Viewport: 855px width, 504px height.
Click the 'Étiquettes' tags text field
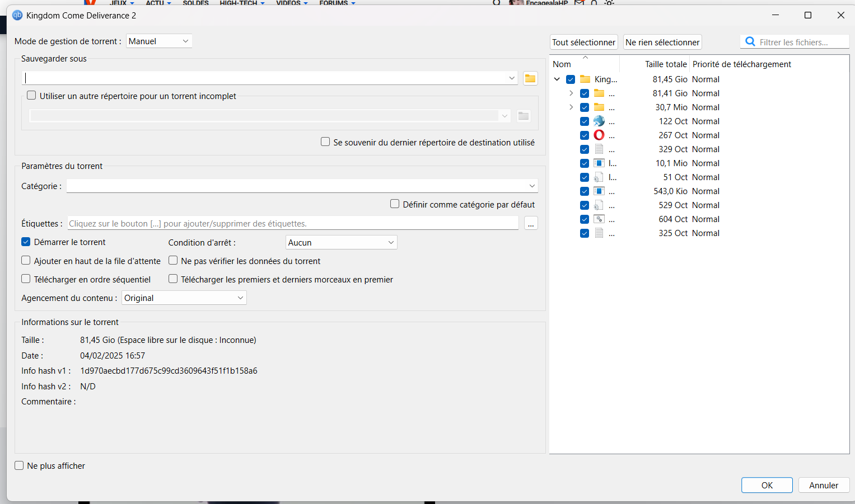tap(293, 223)
